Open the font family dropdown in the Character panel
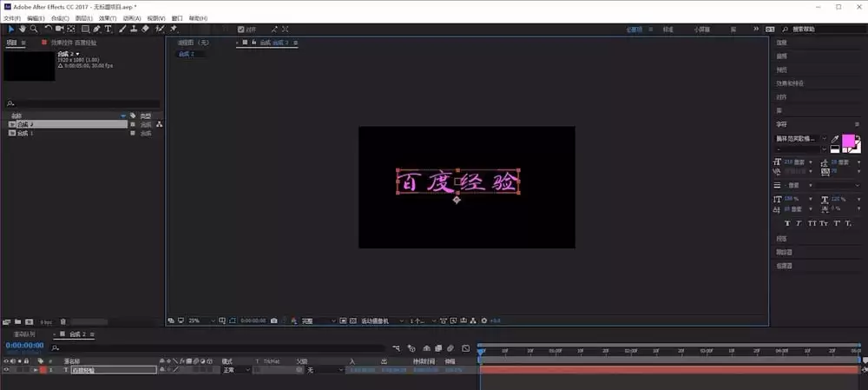The image size is (868, 390). [x=800, y=138]
